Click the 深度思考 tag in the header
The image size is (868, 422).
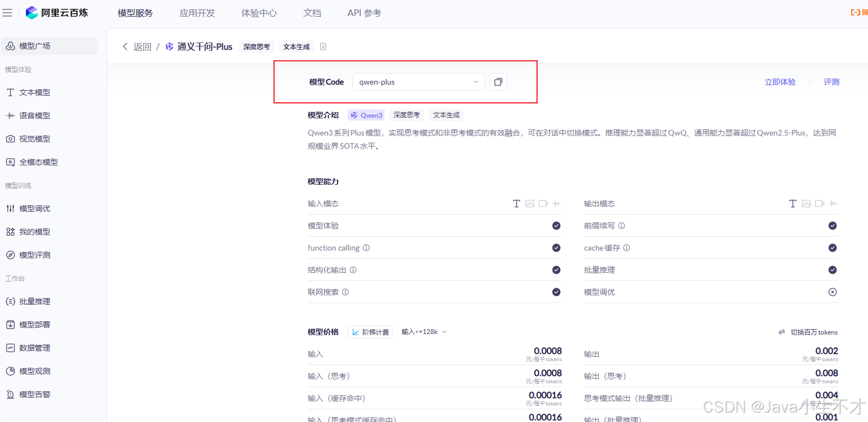(x=256, y=46)
